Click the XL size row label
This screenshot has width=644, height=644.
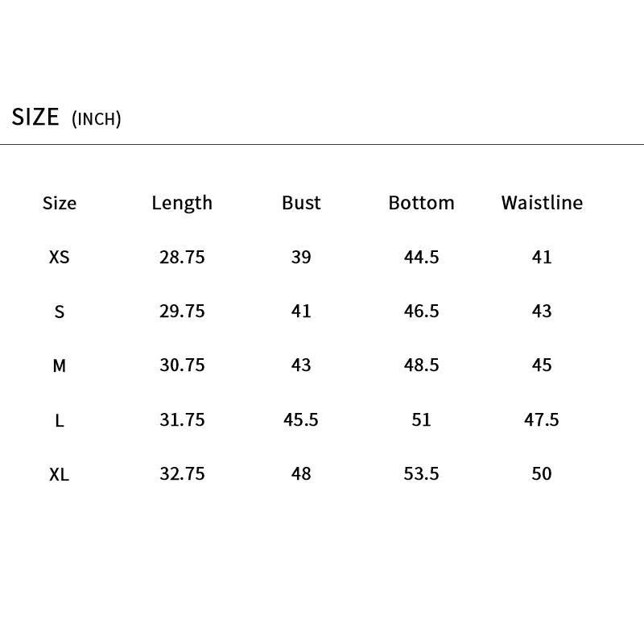(x=60, y=475)
